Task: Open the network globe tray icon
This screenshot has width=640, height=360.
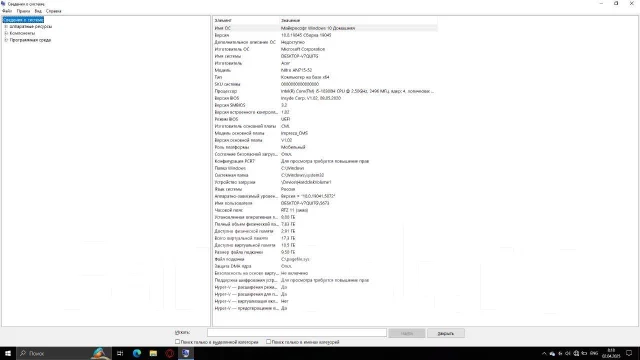Action: coord(576,353)
